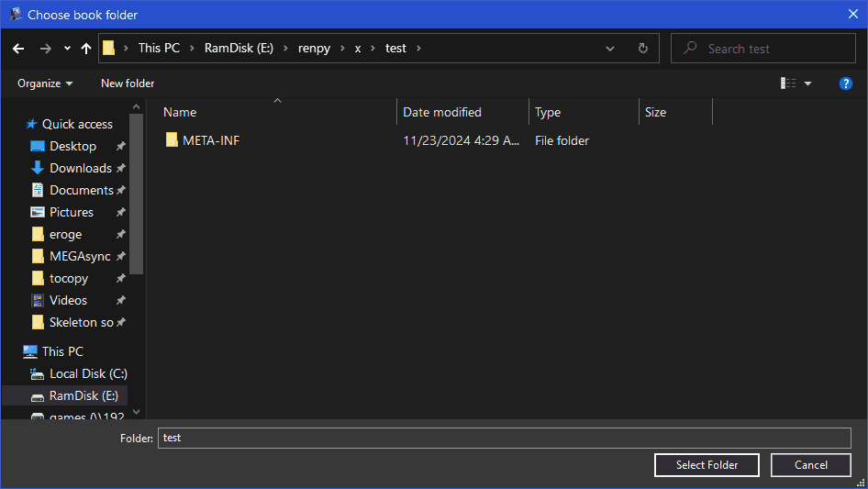Open the Help icon
Screen dimensions: 868x489
coord(845,83)
